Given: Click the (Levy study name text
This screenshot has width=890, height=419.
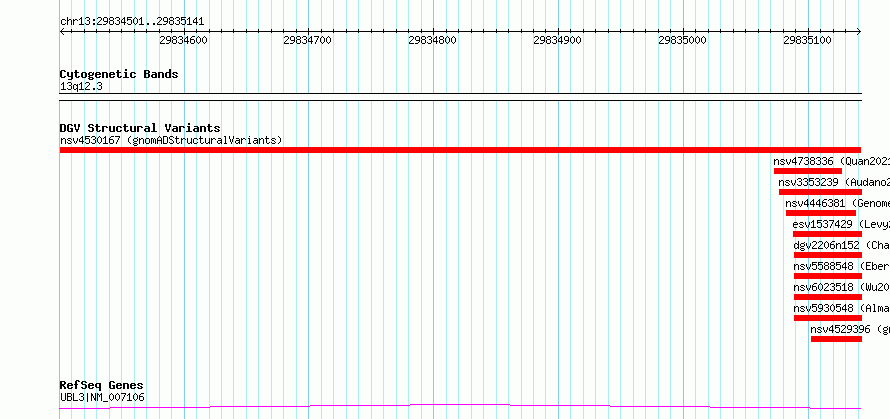Looking at the screenshot, I should point(874,224).
